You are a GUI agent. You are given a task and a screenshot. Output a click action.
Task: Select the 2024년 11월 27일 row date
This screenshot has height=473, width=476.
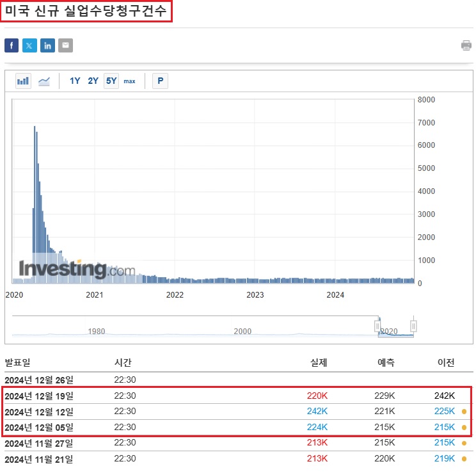[x=39, y=444]
